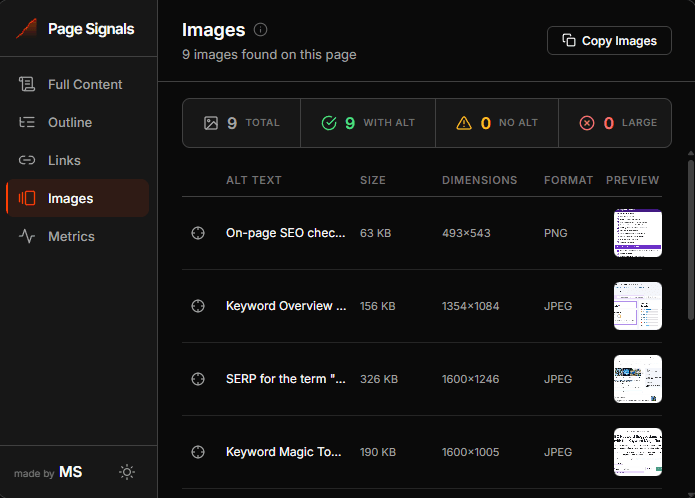Locate the SERP for the term image target icon
This screenshot has height=498, width=695.
(x=198, y=379)
